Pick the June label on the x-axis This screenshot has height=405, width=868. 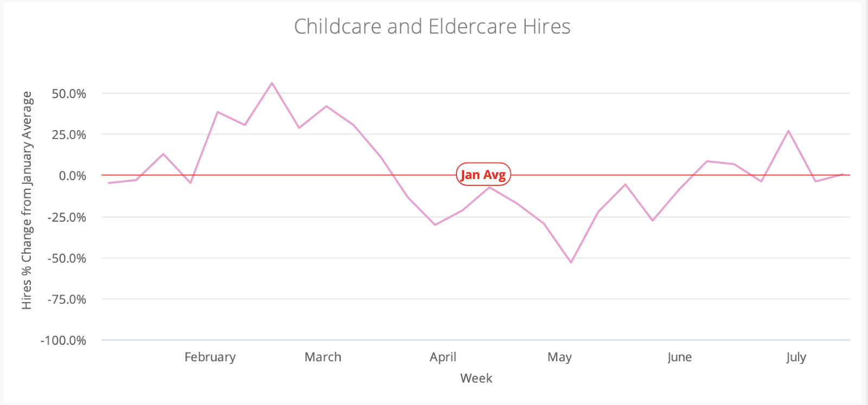point(679,357)
